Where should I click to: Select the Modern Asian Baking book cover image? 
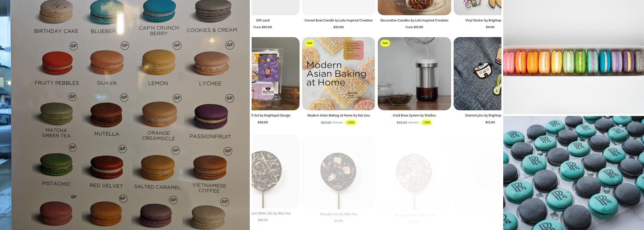coord(339,74)
